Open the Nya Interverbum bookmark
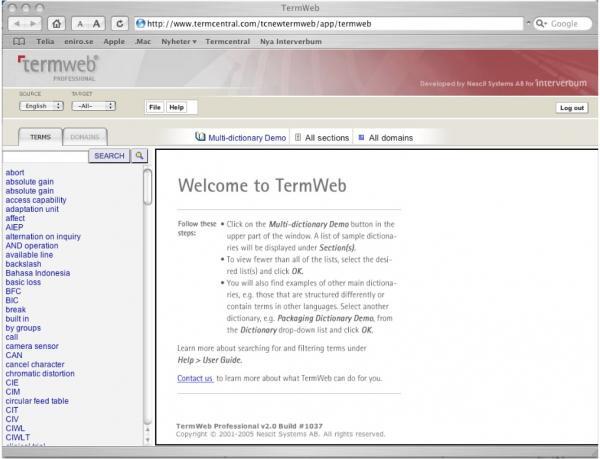The image size is (600, 459). 291,41
